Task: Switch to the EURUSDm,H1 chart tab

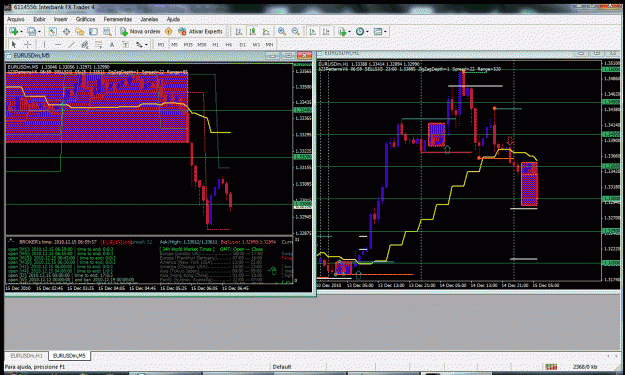Action: tap(26, 355)
